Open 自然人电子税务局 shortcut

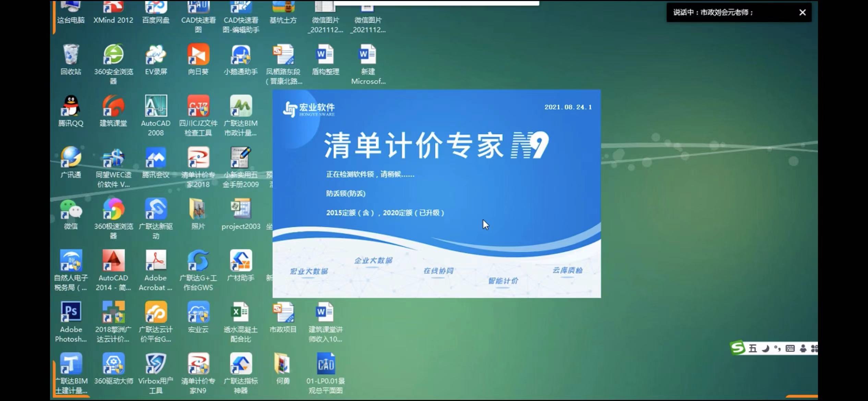pos(71,270)
